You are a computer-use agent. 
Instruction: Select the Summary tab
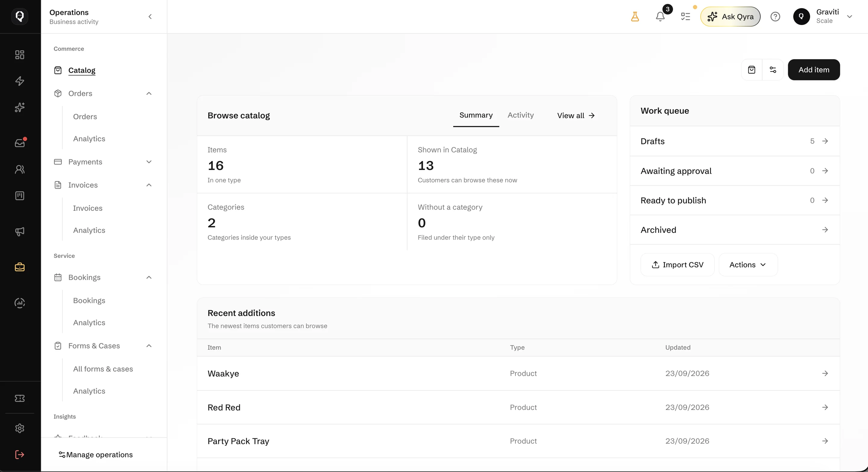476,115
